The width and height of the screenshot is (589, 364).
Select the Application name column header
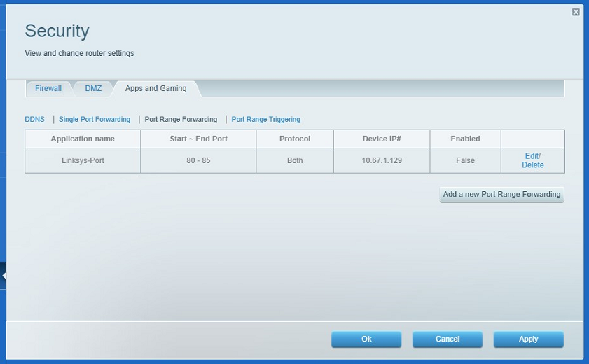[x=83, y=139]
